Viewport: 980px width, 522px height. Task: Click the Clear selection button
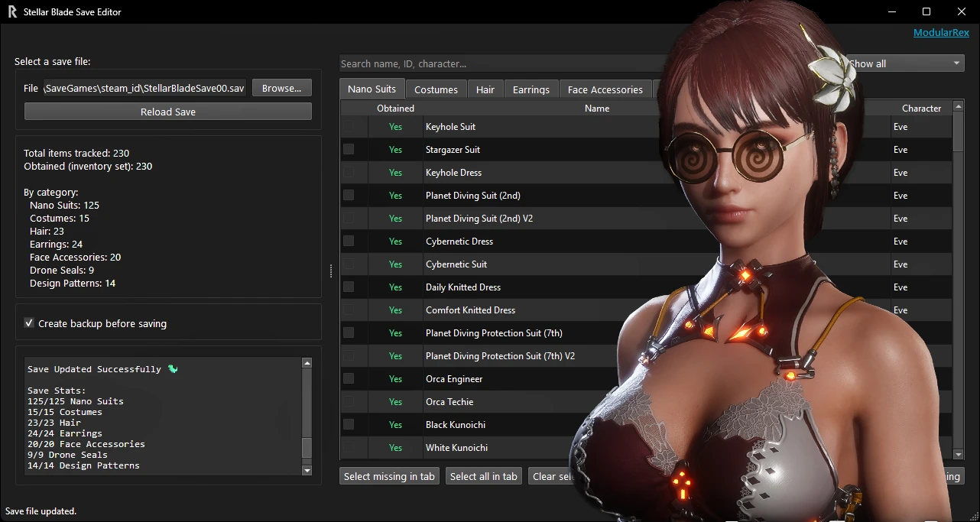(553, 476)
